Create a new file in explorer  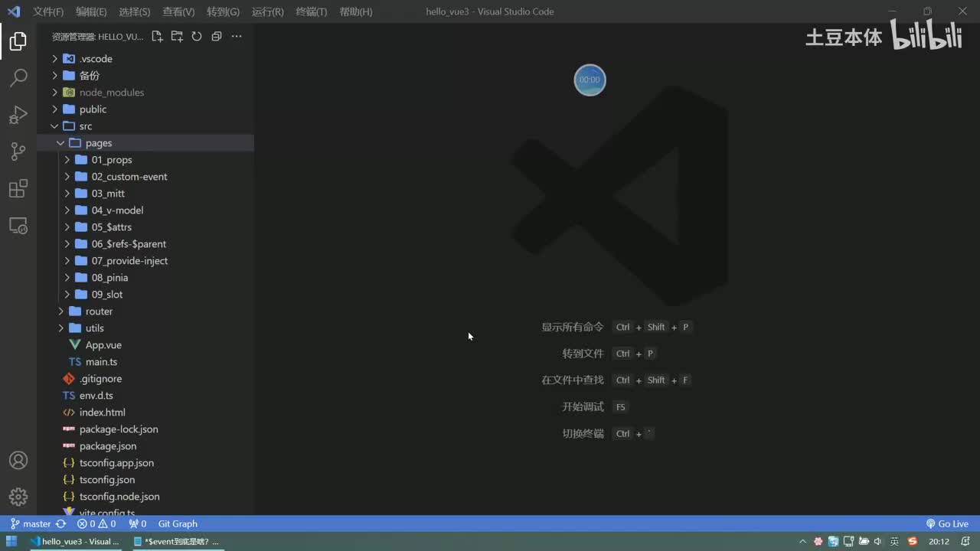coord(157,37)
